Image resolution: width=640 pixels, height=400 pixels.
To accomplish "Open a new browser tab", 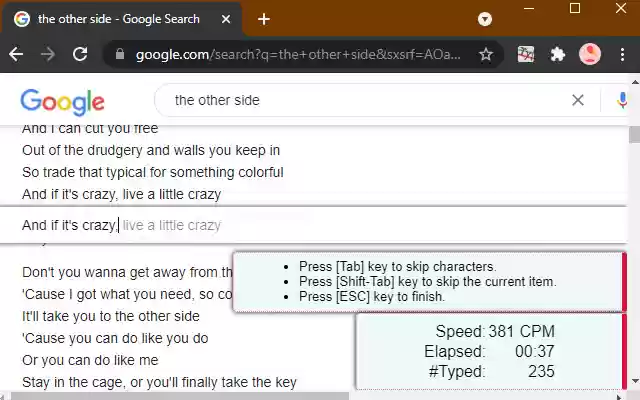I will tap(264, 19).
